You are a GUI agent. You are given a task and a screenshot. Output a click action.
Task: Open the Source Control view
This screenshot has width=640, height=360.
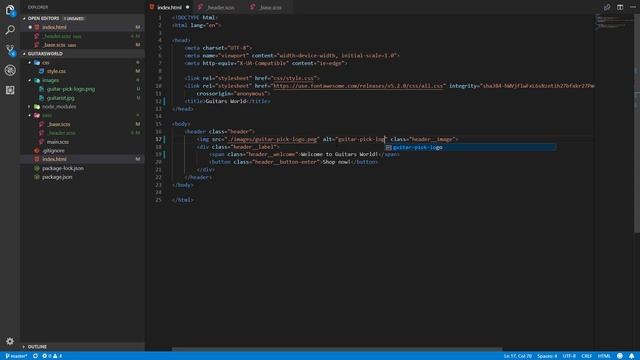click(10, 51)
